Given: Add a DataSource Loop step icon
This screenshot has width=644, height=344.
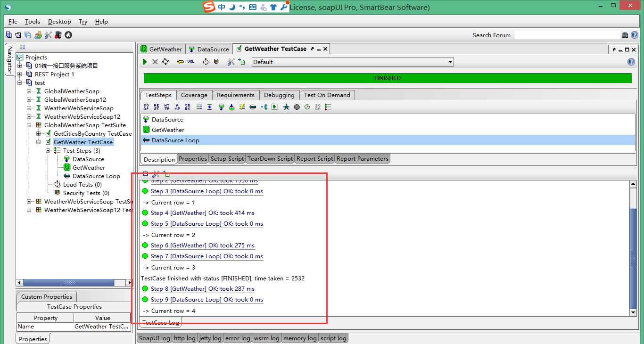Looking at the screenshot, I should pos(253,107).
